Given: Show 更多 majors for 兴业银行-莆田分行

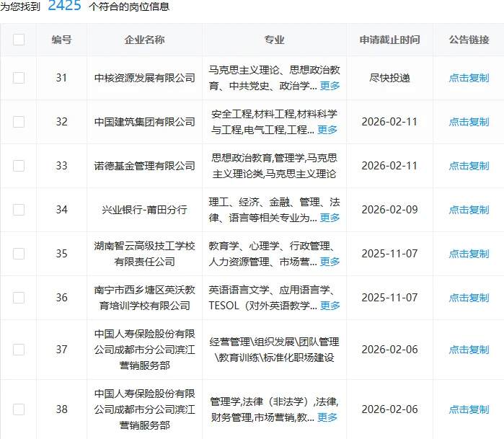Looking at the screenshot, I should coord(330,218).
